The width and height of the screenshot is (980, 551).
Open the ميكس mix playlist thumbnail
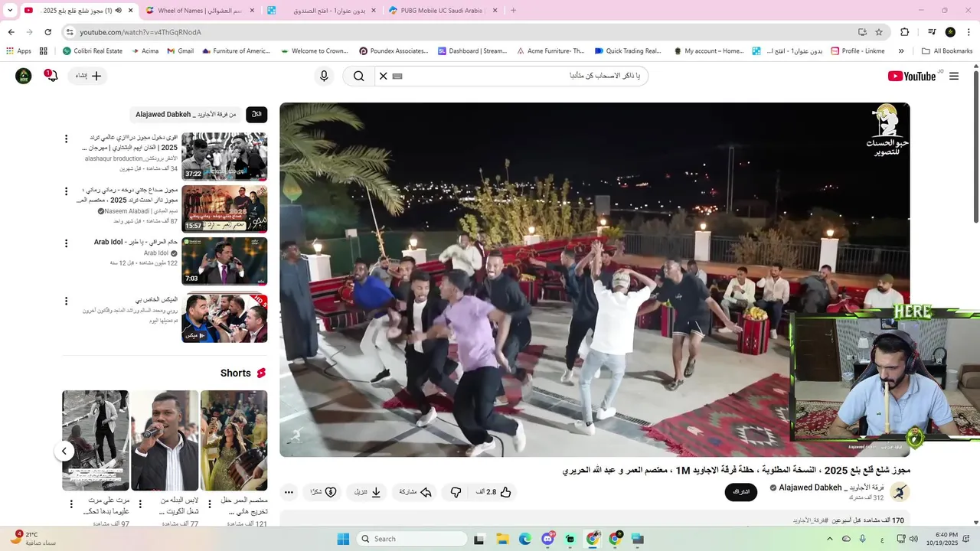pos(224,318)
